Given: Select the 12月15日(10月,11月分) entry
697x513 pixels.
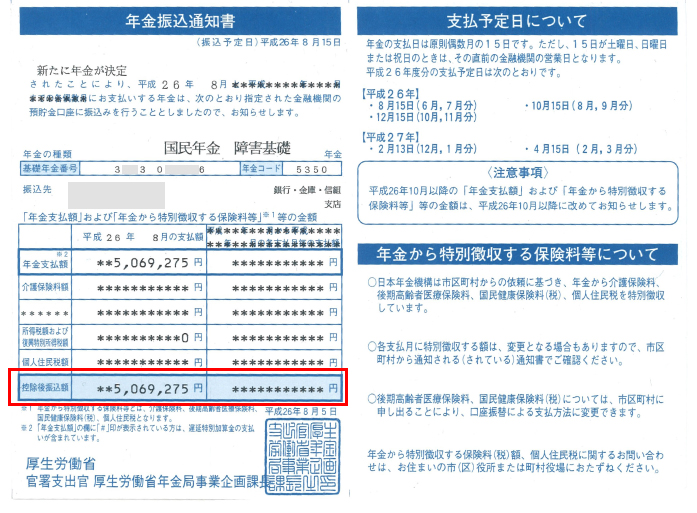Looking at the screenshot, I should coord(423,117).
